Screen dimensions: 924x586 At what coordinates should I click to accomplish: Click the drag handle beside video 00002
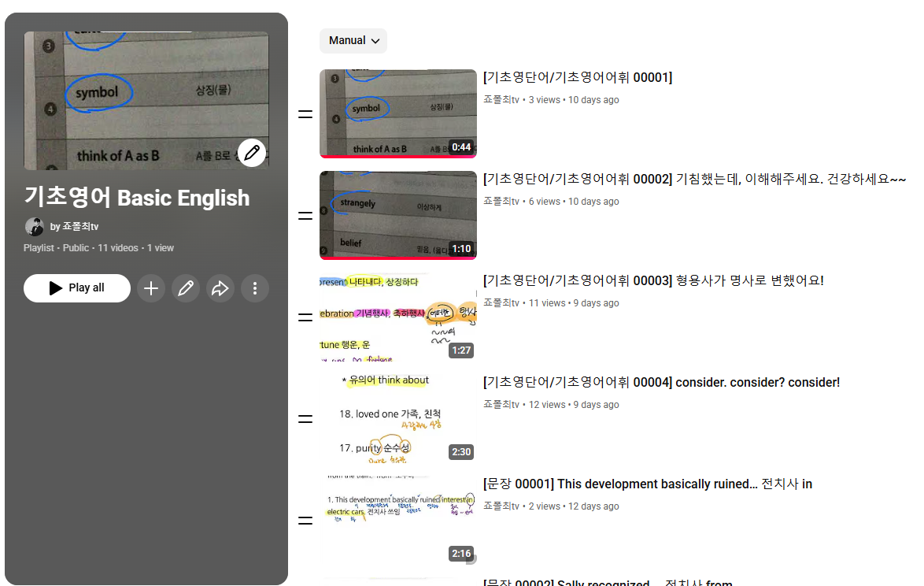[x=305, y=216]
